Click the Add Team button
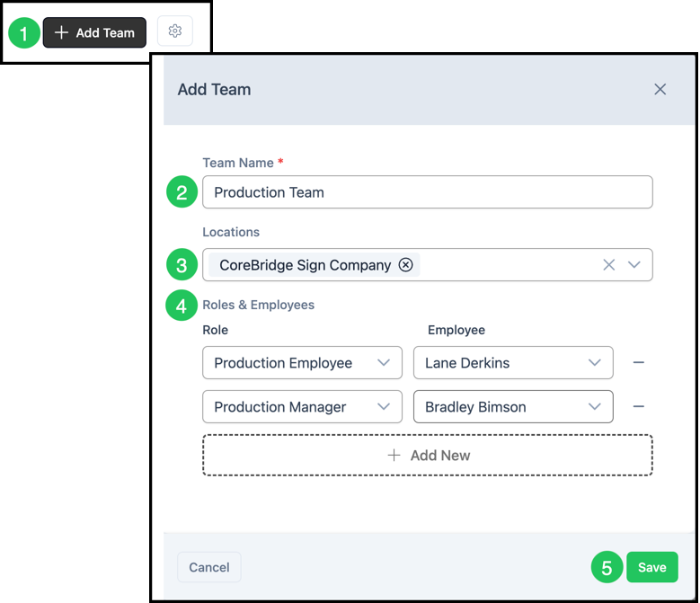700x603 pixels. (x=94, y=32)
